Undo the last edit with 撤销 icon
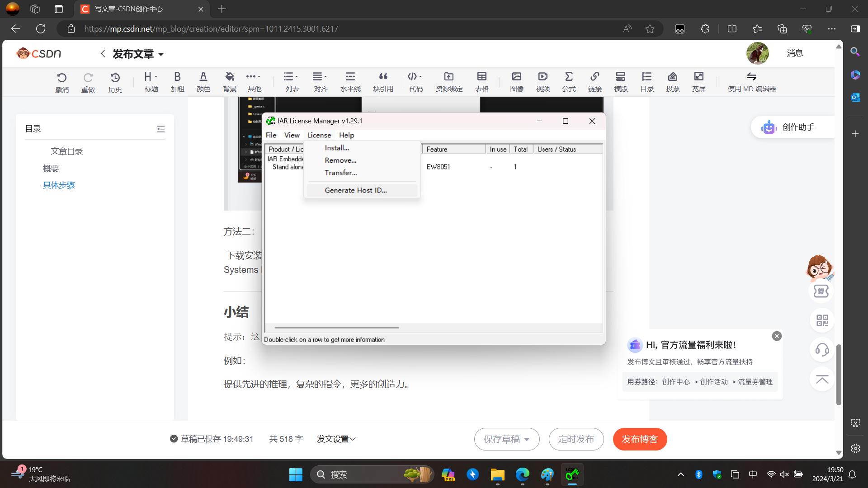Image resolution: width=868 pixels, height=488 pixels. (61, 81)
